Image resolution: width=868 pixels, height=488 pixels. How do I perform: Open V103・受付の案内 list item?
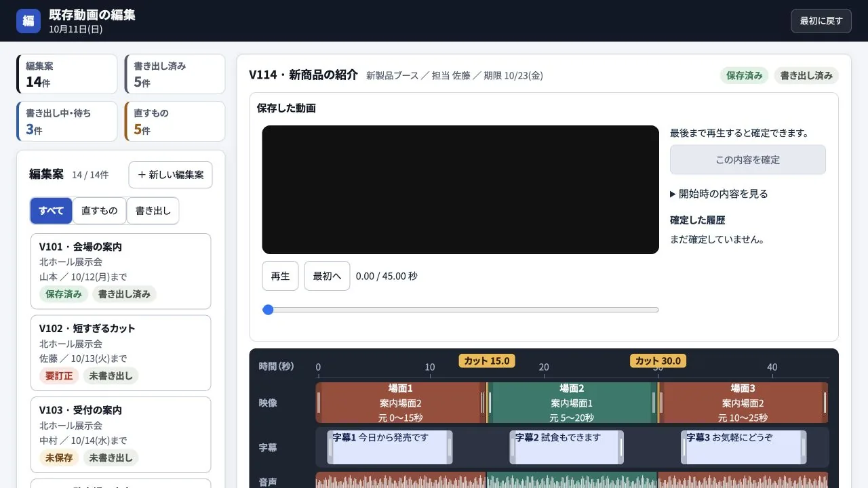[121, 434]
